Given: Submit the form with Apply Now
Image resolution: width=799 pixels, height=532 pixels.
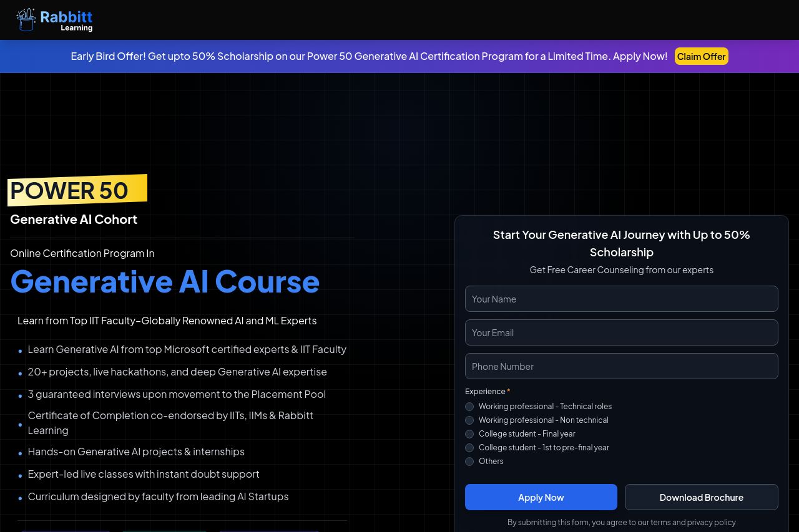Looking at the screenshot, I should (541, 497).
